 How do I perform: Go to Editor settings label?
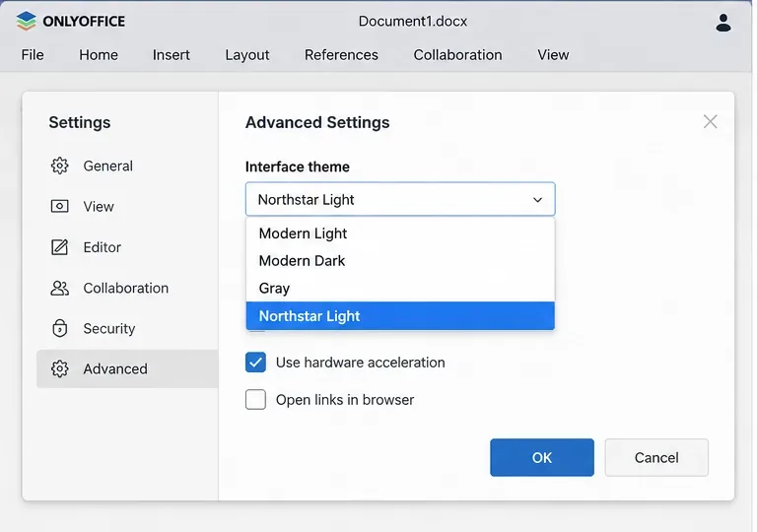[102, 247]
